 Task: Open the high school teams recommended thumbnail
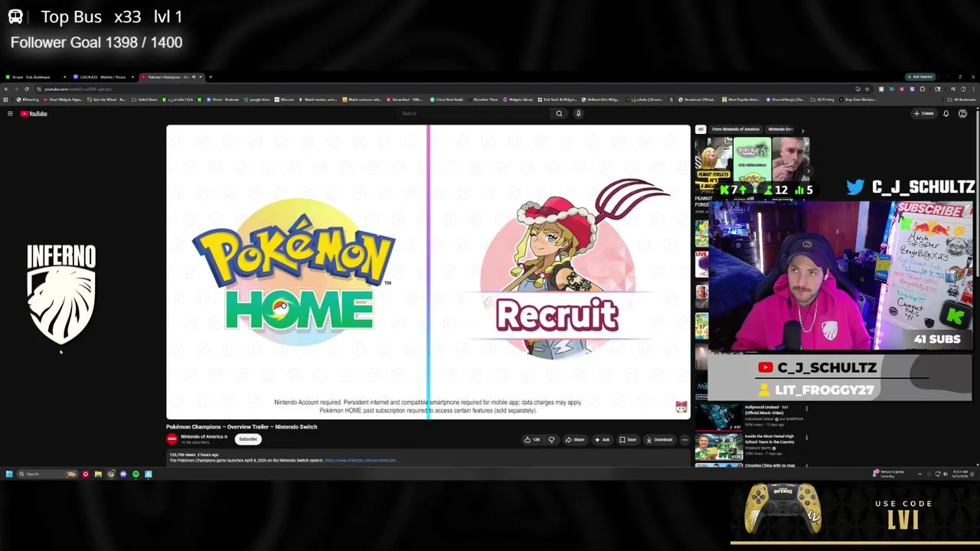pos(718,446)
